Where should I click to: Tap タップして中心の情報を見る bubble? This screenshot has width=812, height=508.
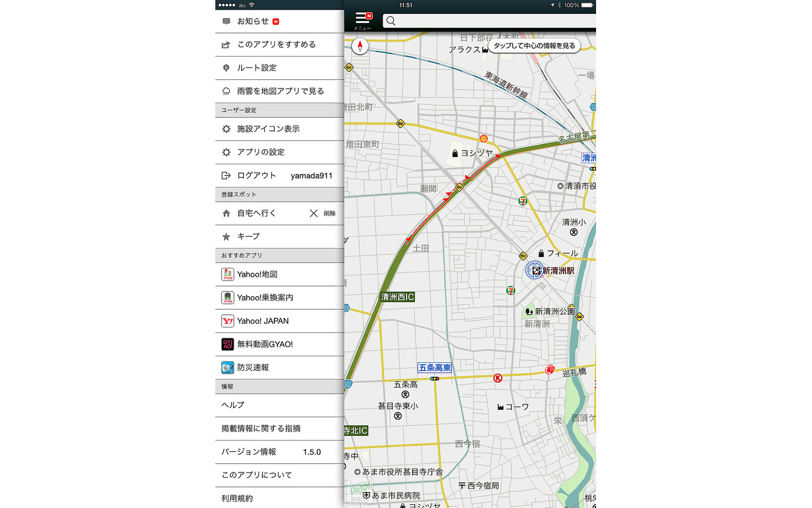coord(534,46)
